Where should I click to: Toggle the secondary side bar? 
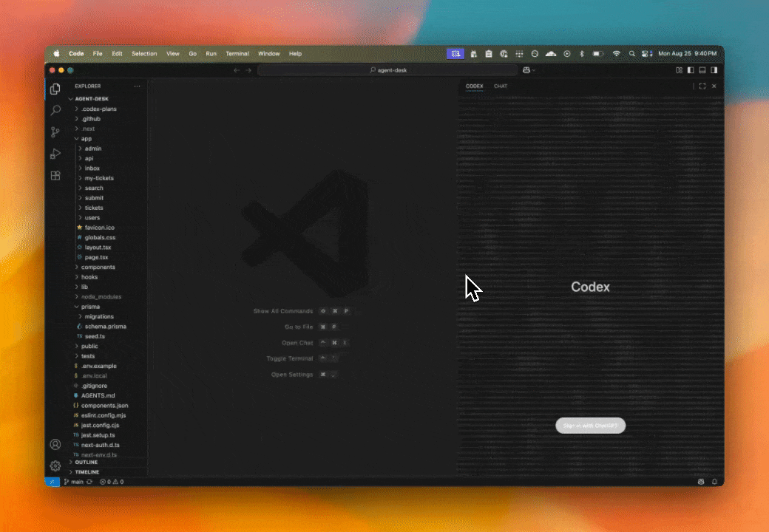click(714, 70)
